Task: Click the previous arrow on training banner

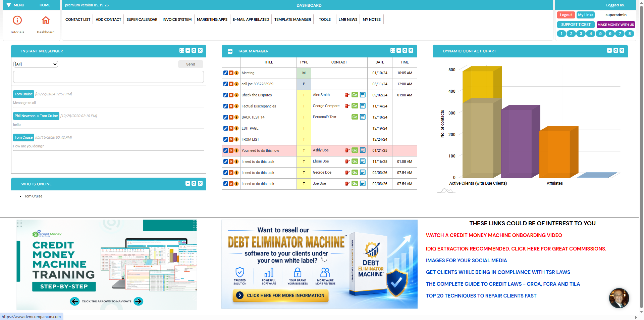Action: click(x=75, y=301)
